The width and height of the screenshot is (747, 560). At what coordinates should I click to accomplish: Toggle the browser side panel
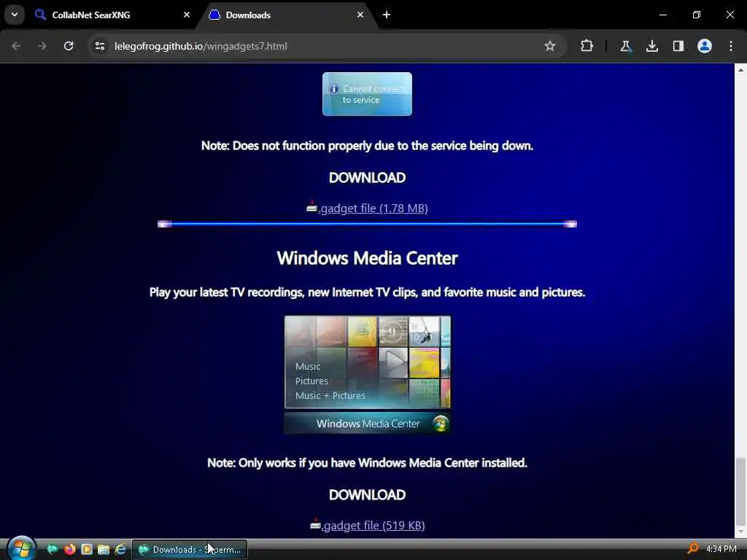678,46
